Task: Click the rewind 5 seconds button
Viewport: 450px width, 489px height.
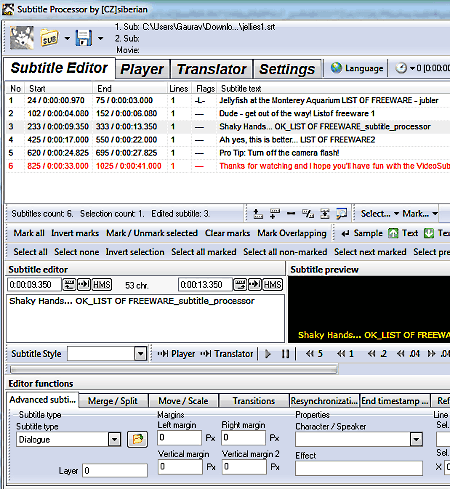Action: tap(314, 354)
